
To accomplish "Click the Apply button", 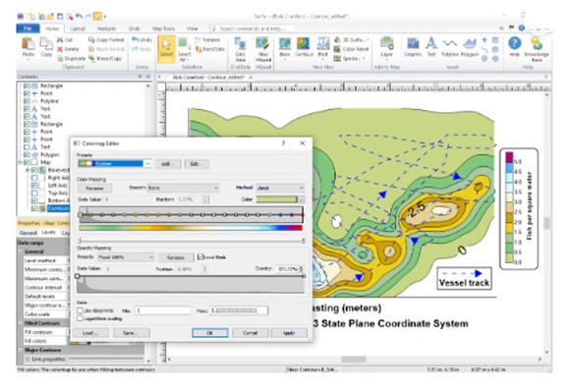I will tap(289, 333).
